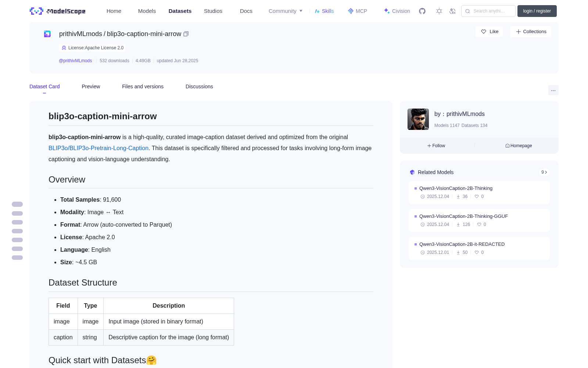The width and height of the screenshot is (588, 368).
Task: Open the Datasets section
Action: coord(180,11)
